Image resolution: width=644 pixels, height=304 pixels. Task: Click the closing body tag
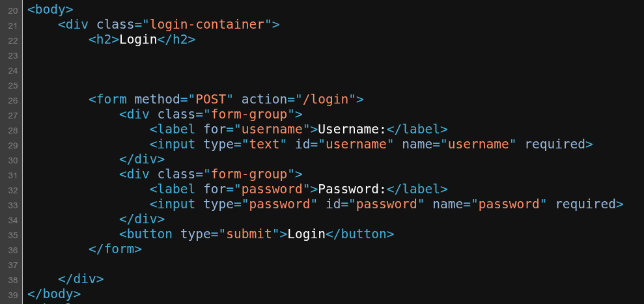(x=54, y=294)
